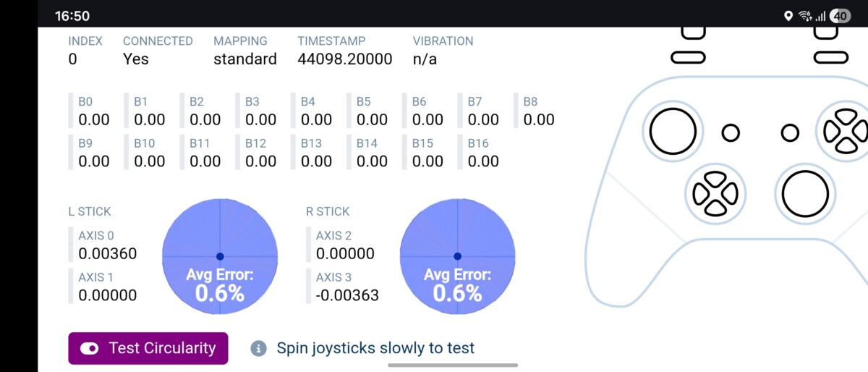Click the MAPPING standard value
The height and width of the screenshot is (372, 868).
pos(244,59)
